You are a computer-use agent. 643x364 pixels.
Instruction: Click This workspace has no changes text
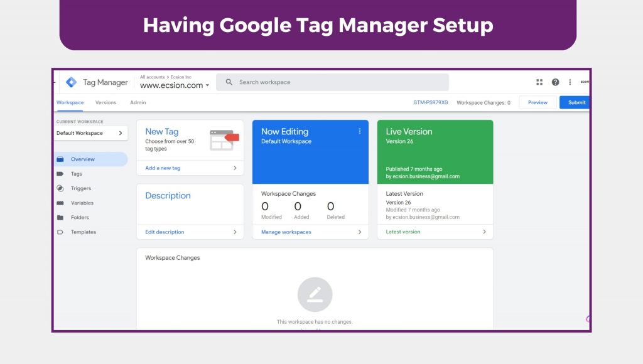(315, 322)
